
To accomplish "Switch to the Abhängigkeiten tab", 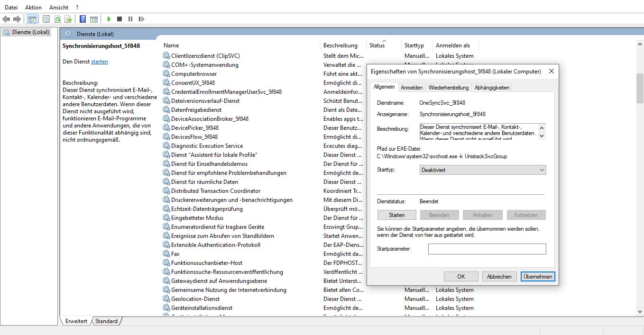I will point(492,88).
